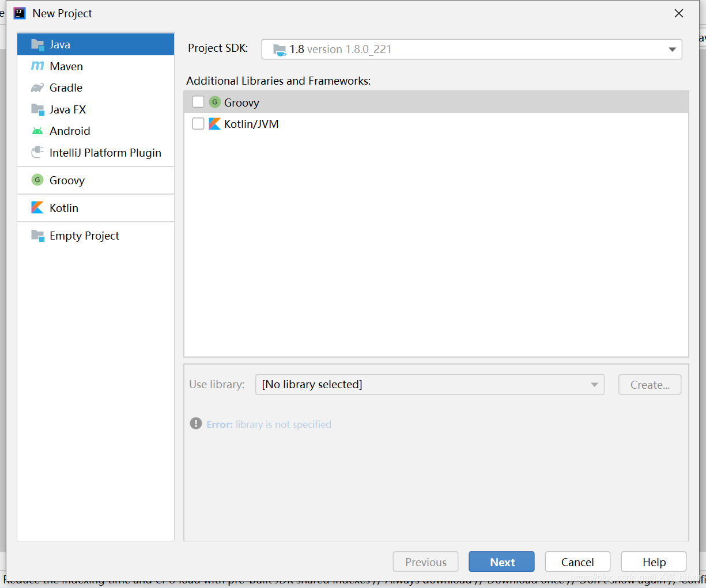706x588 pixels.
Task: Click the Next button
Action: coord(501,562)
